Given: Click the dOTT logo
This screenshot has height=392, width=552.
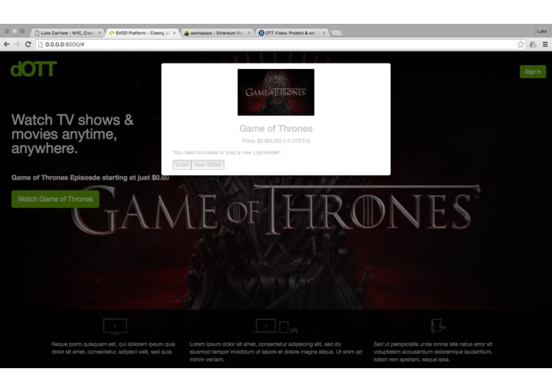Looking at the screenshot, I should (33, 69).
